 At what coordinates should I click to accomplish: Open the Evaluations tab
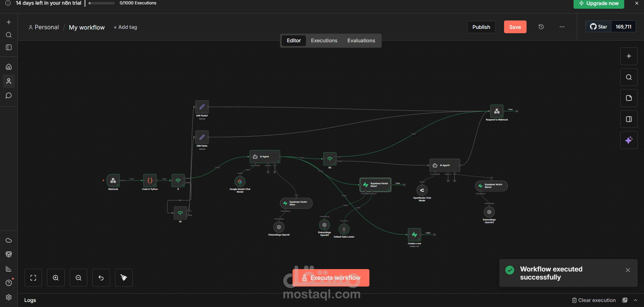pos(361,41)
